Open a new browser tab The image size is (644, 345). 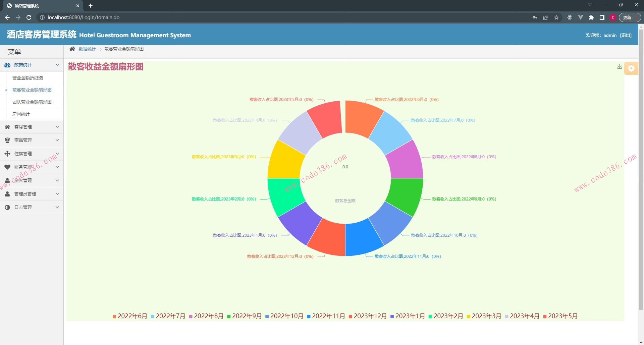tap(91, 6)
